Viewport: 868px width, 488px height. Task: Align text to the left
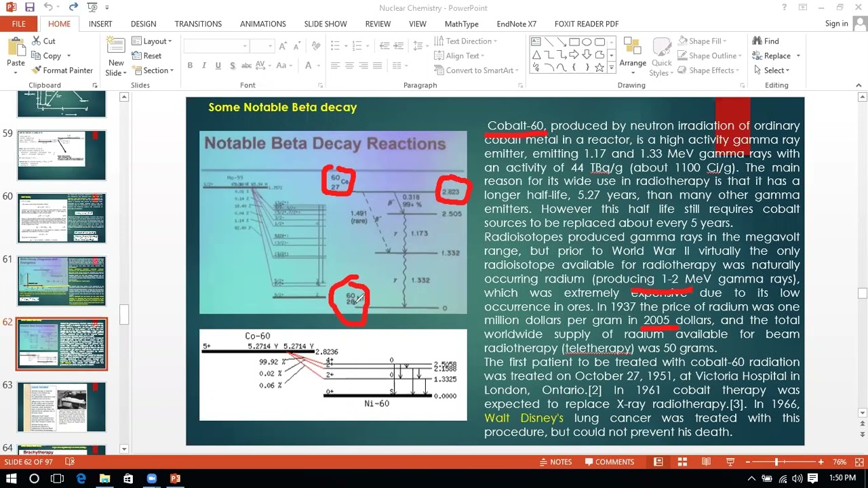click(x=335, y=66)
